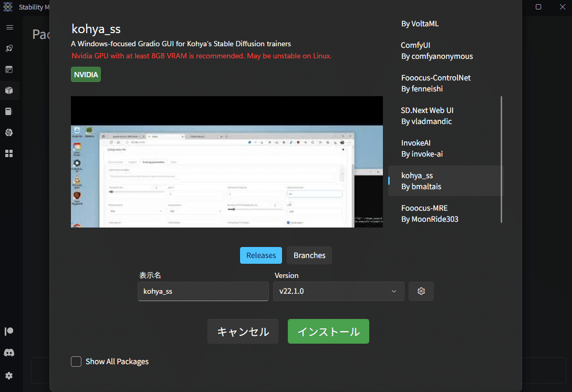Open the rocket Launch page icon
This screenshot has width=572, height=392.
point(9,48)
